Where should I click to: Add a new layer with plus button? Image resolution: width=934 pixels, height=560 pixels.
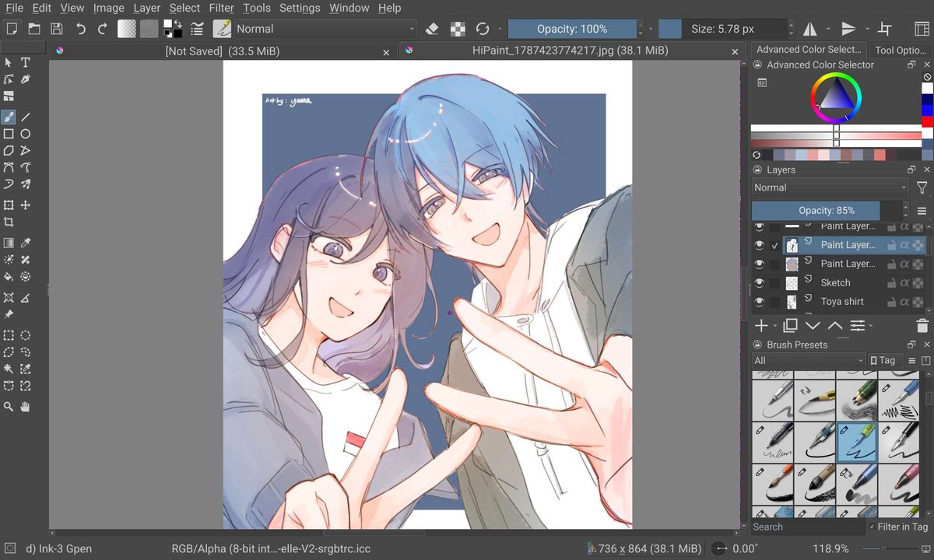(x=762, y=326)
